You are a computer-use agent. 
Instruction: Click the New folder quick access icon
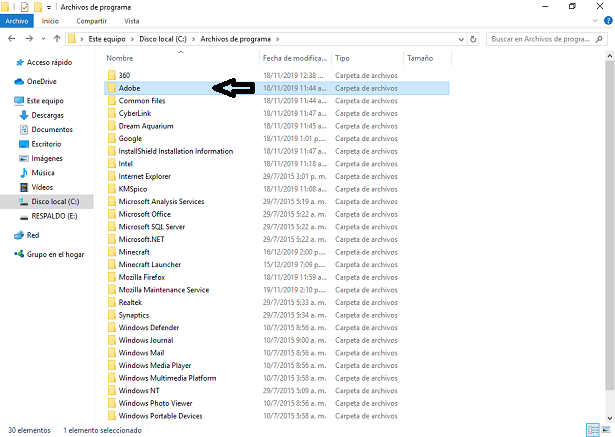38,7
